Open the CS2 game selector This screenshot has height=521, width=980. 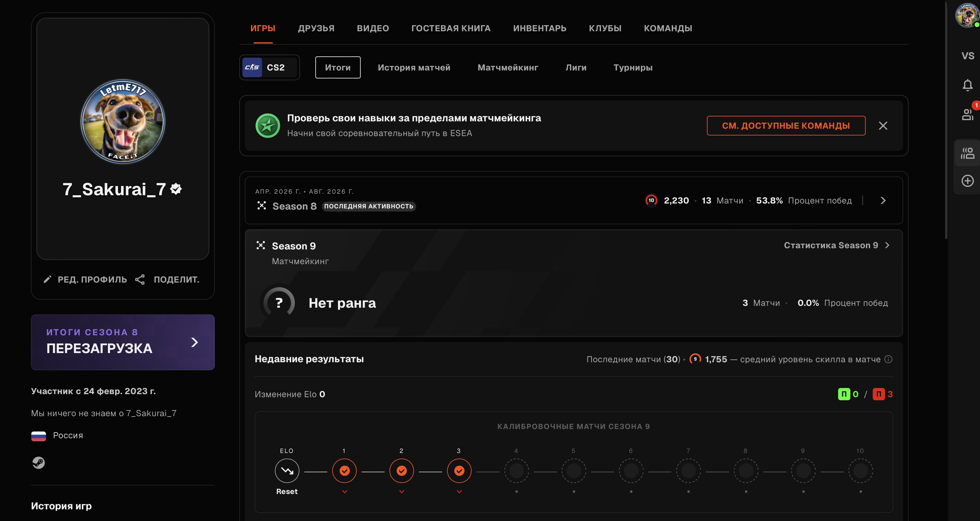click(269, 67)
